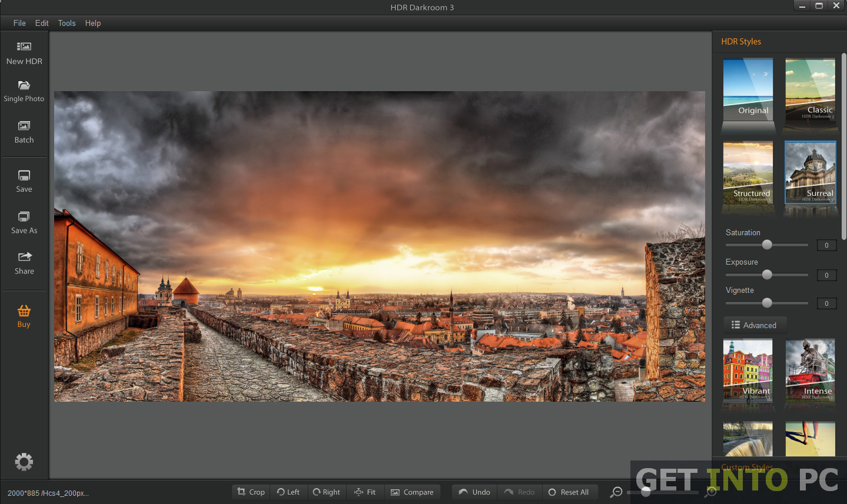Open the Tools menu
Image resolution: width=847 pixels, height=504 pixels.
pyautogui.click(x=66, y=23)
